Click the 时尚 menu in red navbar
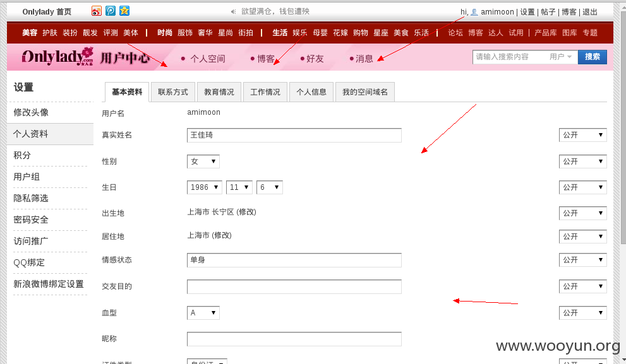Image resolution: width=626 pixels, height=364 pixels. [x=164, y=33]
